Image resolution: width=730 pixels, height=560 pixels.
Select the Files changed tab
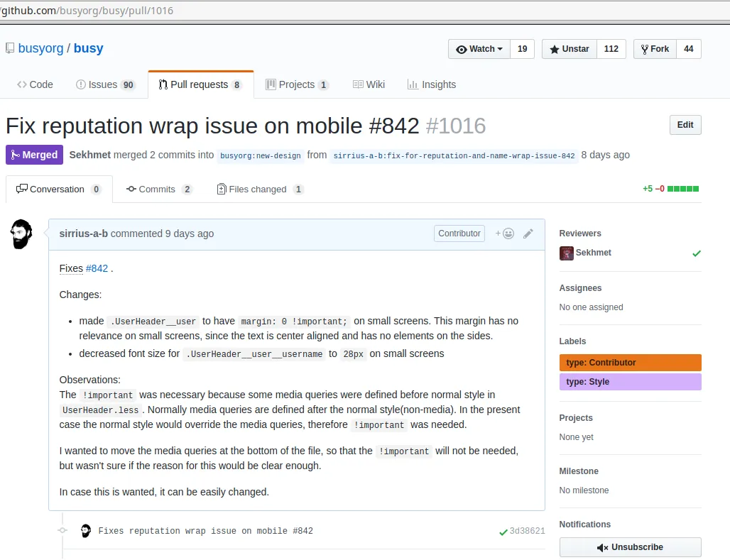point(260,189)
